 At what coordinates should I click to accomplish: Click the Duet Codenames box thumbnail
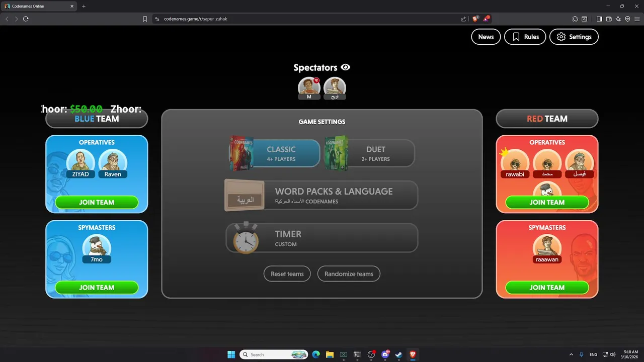point(336,153)
